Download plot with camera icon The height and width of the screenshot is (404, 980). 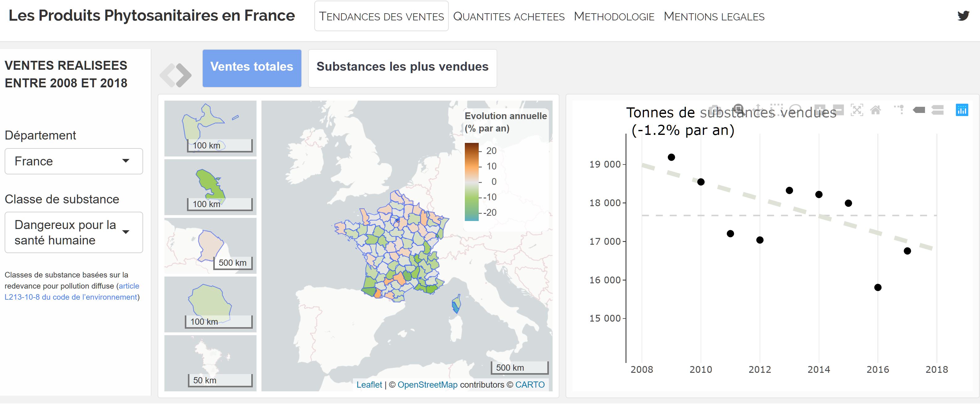coord(715,110)
